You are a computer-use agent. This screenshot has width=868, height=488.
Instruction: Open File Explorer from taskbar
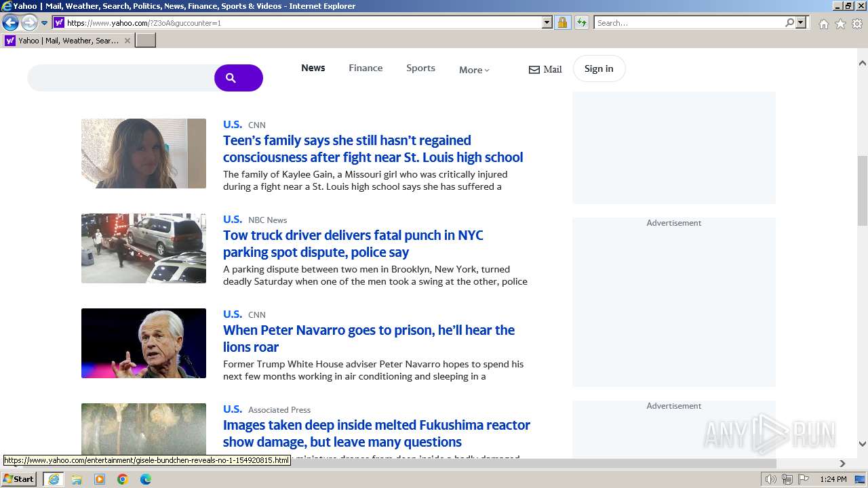tap(77, 479)
